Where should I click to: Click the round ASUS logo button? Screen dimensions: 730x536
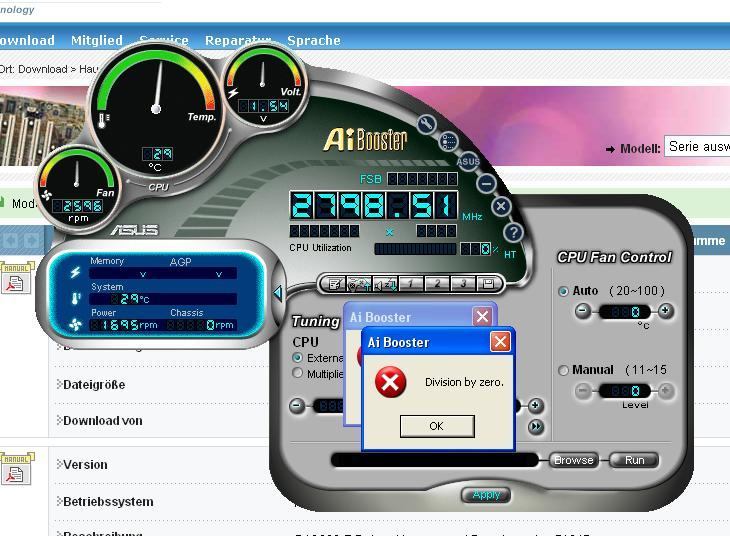[468, 162]
